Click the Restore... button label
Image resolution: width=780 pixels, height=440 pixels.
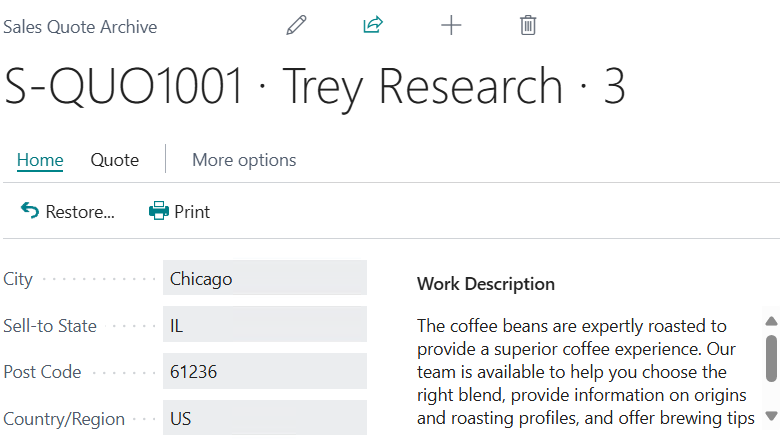(80, 212)
